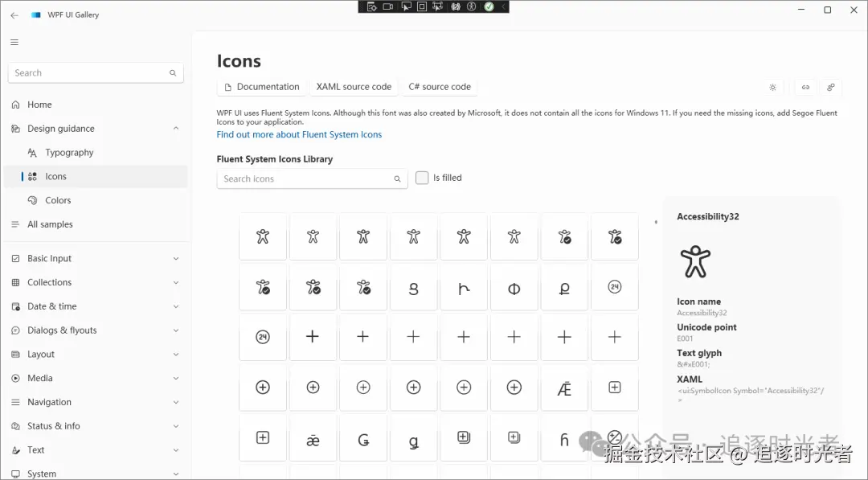Click the ui:SymbolIcon XAML snippet text

coord(751,394)
